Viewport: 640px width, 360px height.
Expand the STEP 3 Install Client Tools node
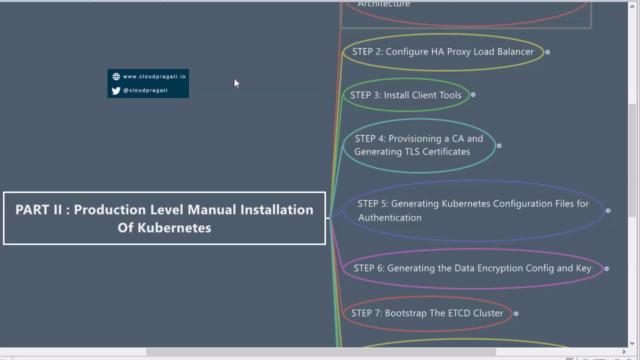tap(473, 95)
